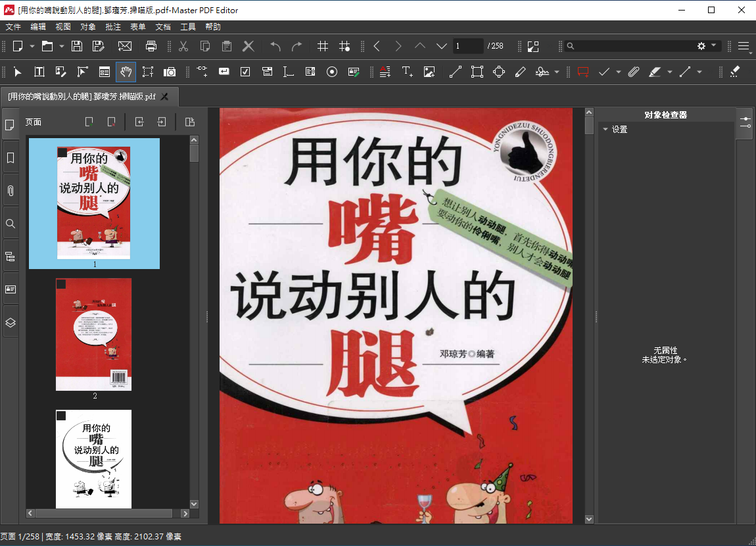Select the Radio Button form tool
Viewport: 756px width, 546px height.
[332, 72]
